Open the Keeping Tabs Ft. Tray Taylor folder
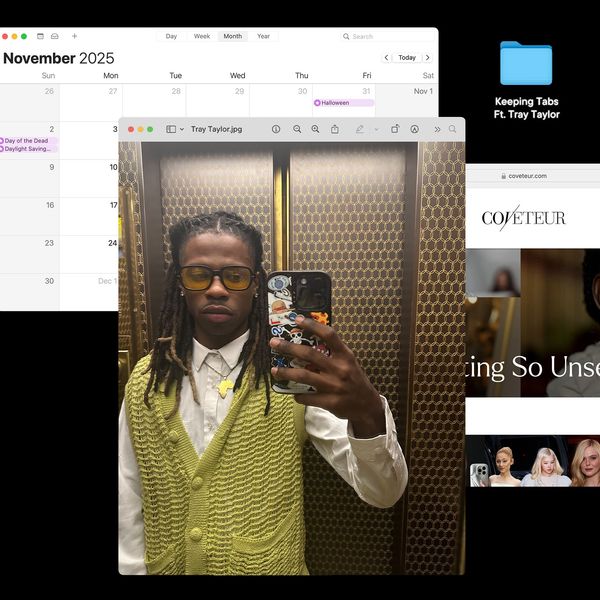The image size is (600, 600). (526, 64)
